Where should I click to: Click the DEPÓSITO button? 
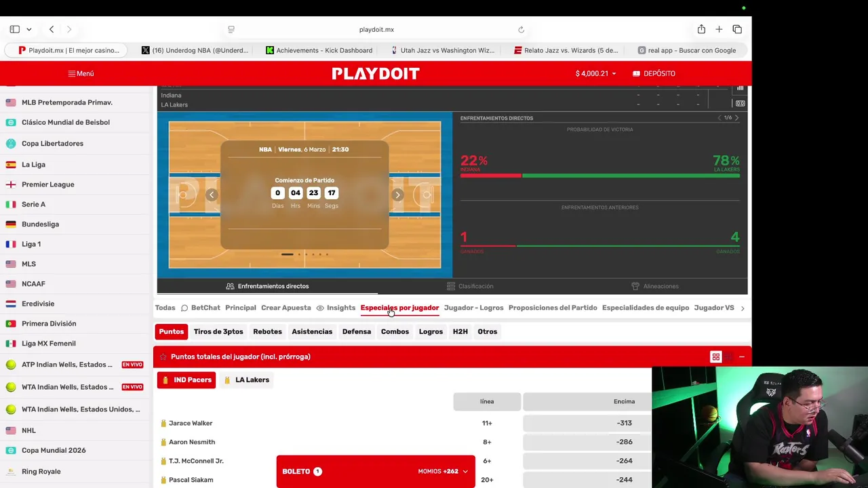(654, 73)
